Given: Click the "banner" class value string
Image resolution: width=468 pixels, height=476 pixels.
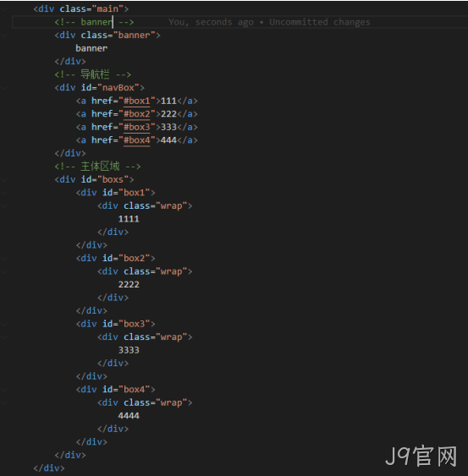Looking at the screenshot, I should click(x=134, y=36).
